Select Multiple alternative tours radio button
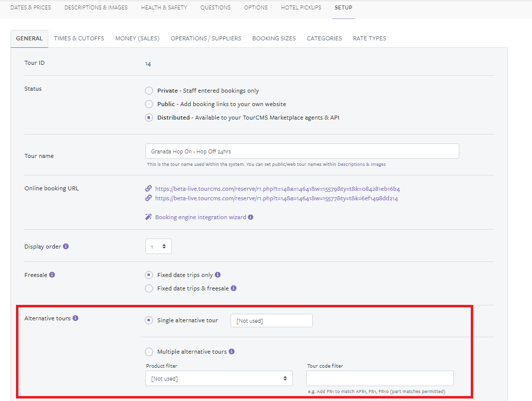 [149, 352]
